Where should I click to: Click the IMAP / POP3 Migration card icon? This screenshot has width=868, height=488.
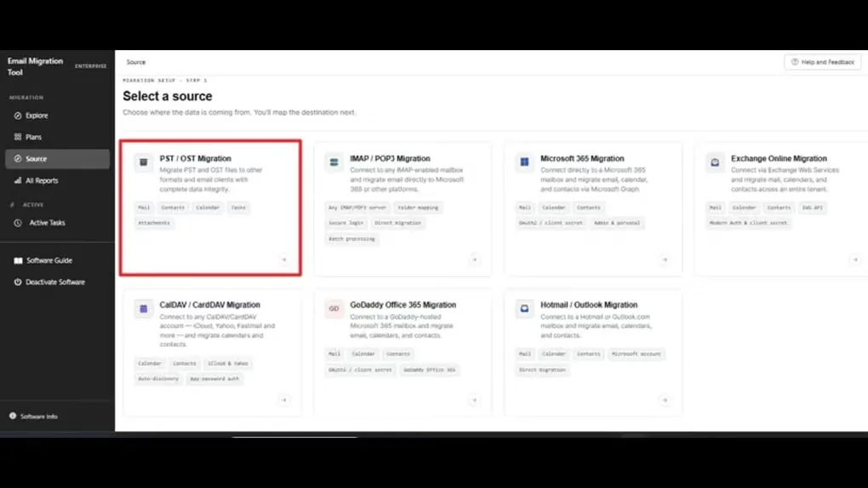(x=334, y=162)
